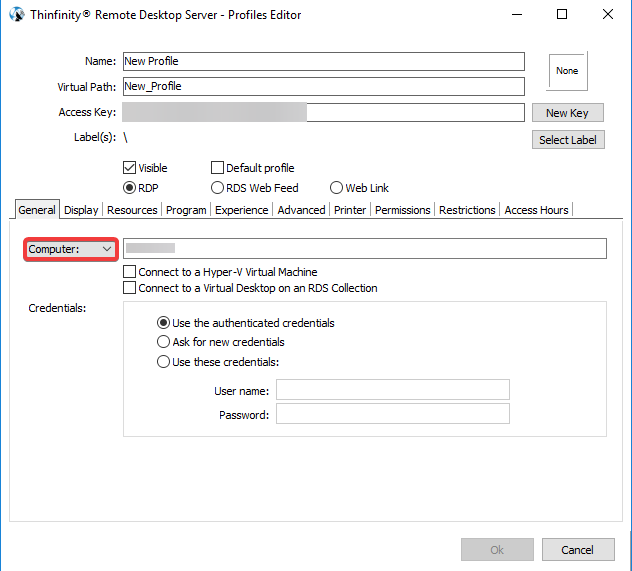Maximize the Profiles Editor window
Viewport: 632px width, 571px height.
coord(562,15)
